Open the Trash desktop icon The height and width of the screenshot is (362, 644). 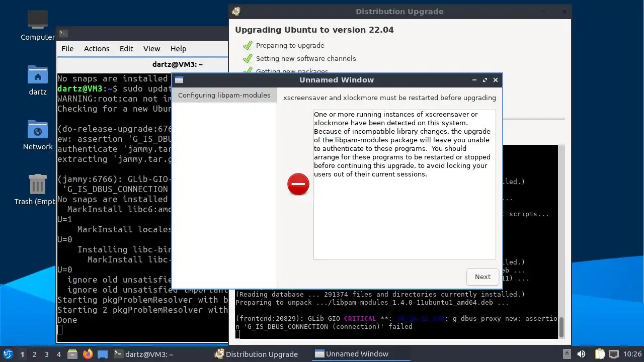[38, 190]
